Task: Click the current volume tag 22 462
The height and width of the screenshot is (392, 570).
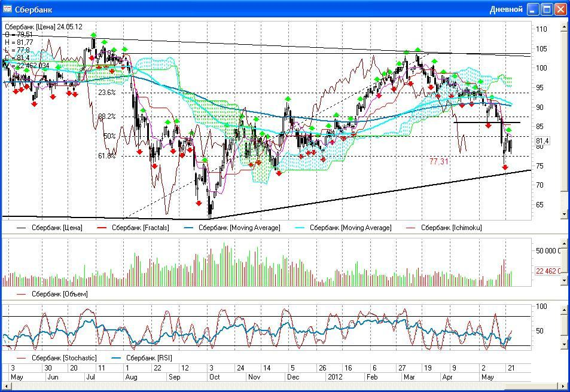Action: pyautogui.click(x=548, y=271)
